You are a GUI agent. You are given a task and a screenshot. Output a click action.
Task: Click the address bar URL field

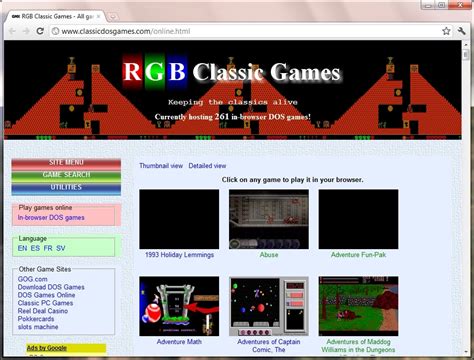(x=246, y=31)
